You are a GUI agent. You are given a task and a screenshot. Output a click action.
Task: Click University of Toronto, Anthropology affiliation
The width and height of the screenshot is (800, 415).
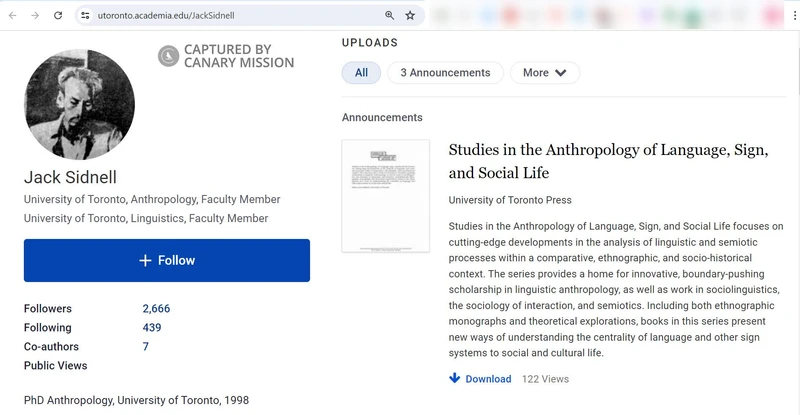point(152,199)
